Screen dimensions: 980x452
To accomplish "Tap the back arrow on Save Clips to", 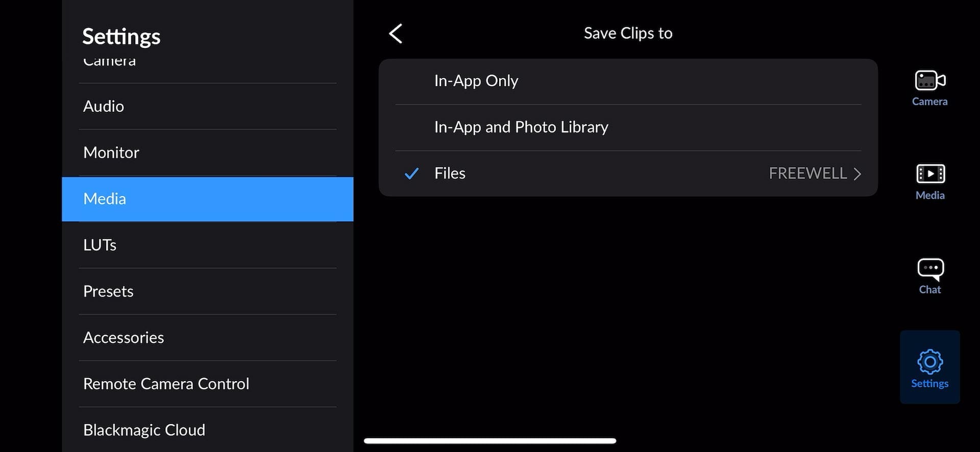I will (x=396, y=33).
